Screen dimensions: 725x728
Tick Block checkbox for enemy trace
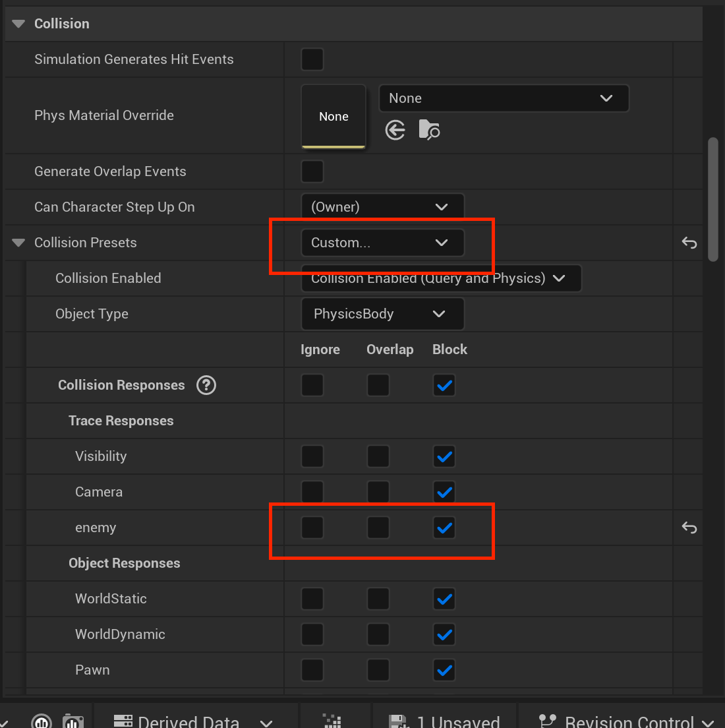pyautogui.click(x=444, y=528)
